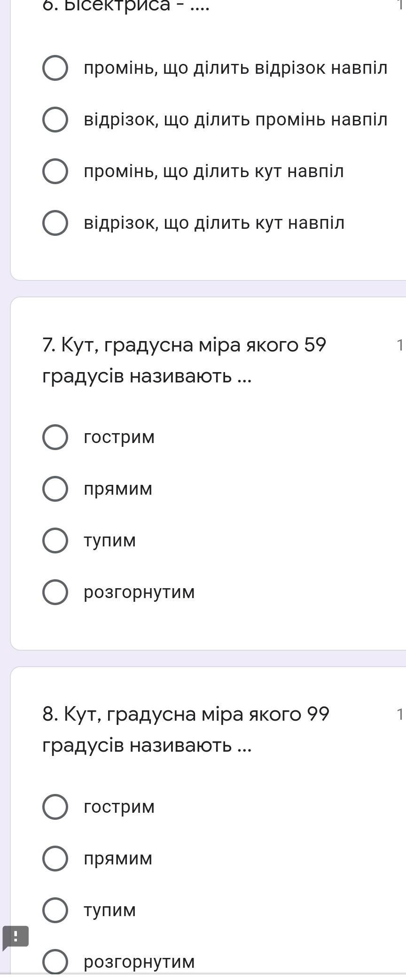This screenshot has width=406, height=980.
Task: Open the report problem exclamation icon
Action: tap(16, 936)
